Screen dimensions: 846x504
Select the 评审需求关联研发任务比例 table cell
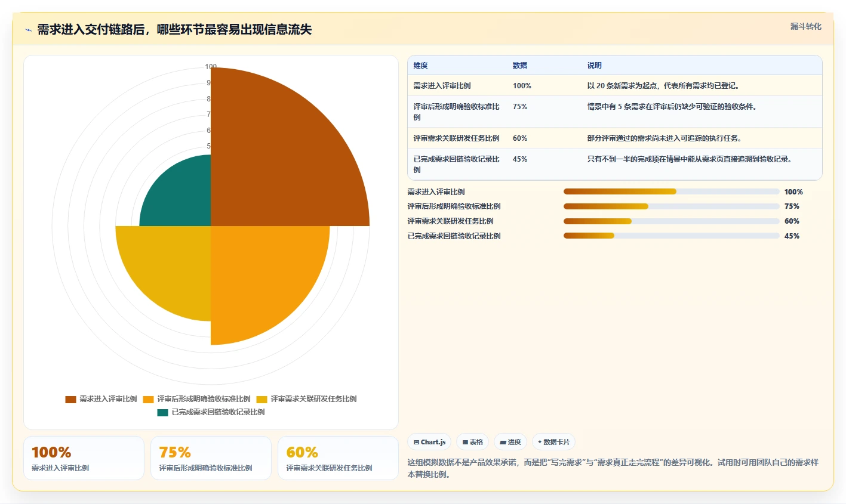(456, 138)
